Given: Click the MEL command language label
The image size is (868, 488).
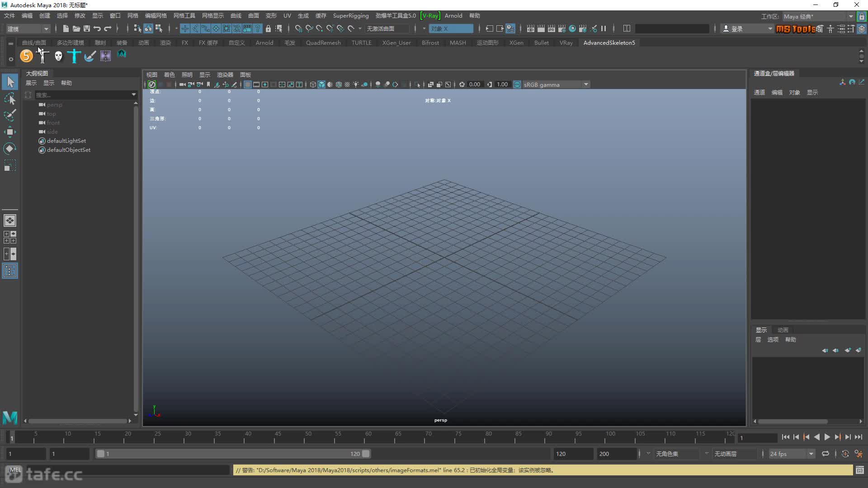Looking at the screenshot, I should [15, 470].
